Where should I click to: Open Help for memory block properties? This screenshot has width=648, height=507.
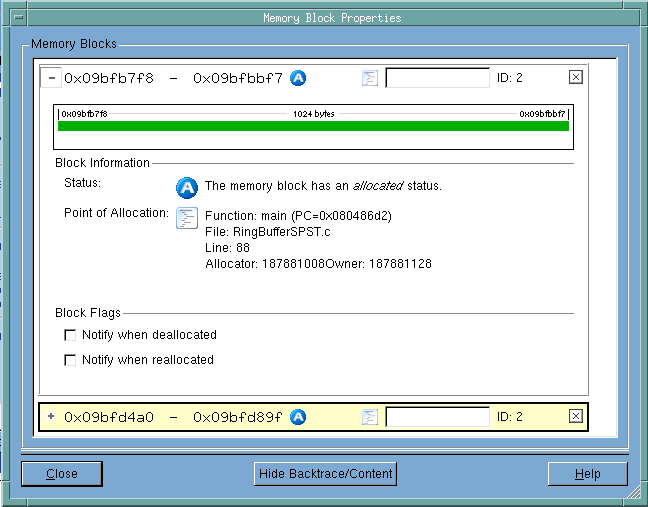point(587,474)
